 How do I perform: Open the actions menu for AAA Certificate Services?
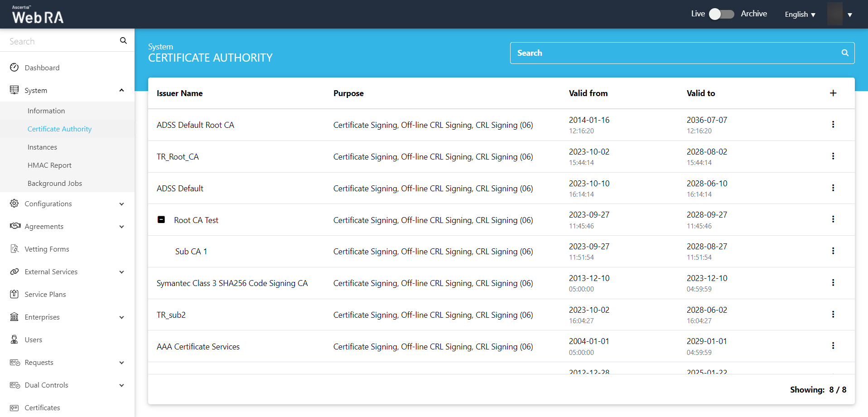click(x=833, y=346)
